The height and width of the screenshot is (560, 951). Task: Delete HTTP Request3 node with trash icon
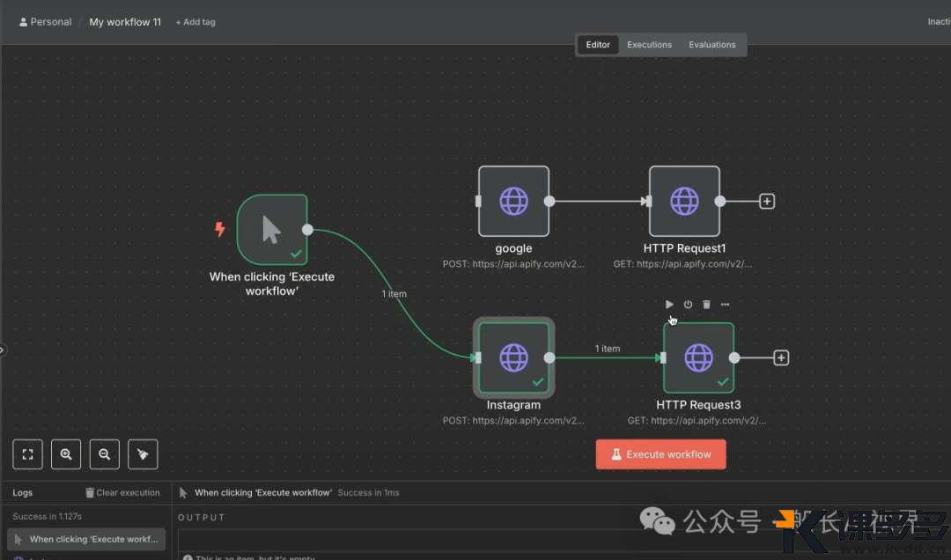pyautogui.click(x=706, y=305)
